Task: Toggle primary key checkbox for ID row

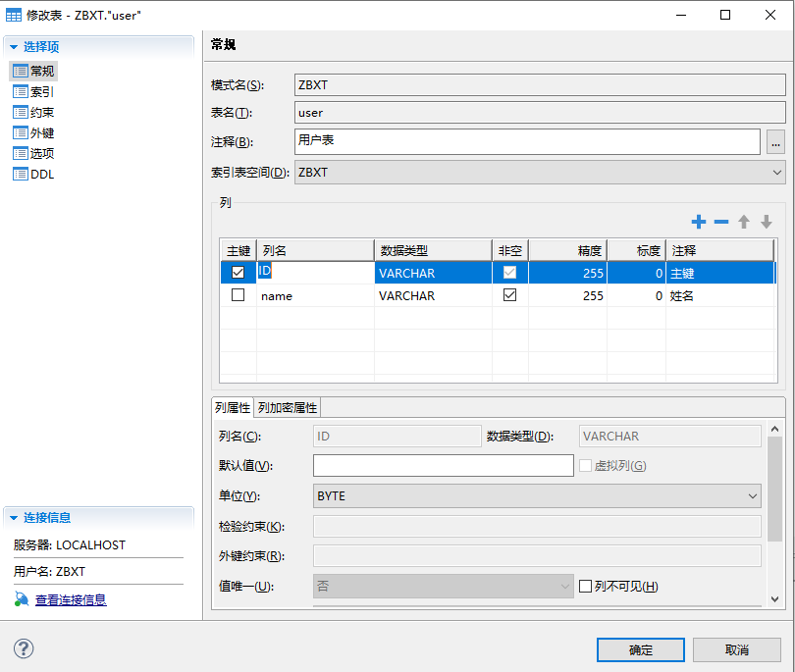Action: 238,273
